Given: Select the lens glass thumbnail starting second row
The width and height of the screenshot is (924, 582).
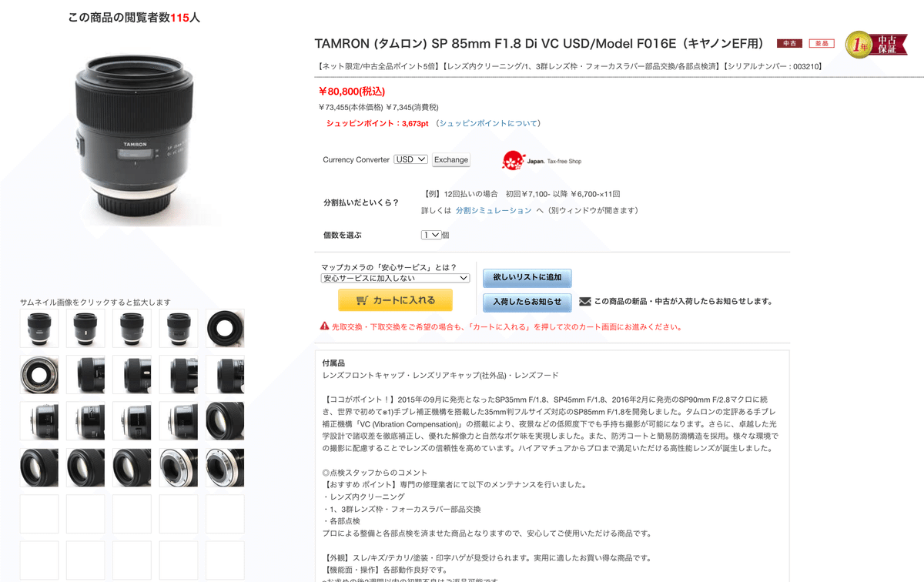Looking at the screenshot, I should (x=39, y=375).
